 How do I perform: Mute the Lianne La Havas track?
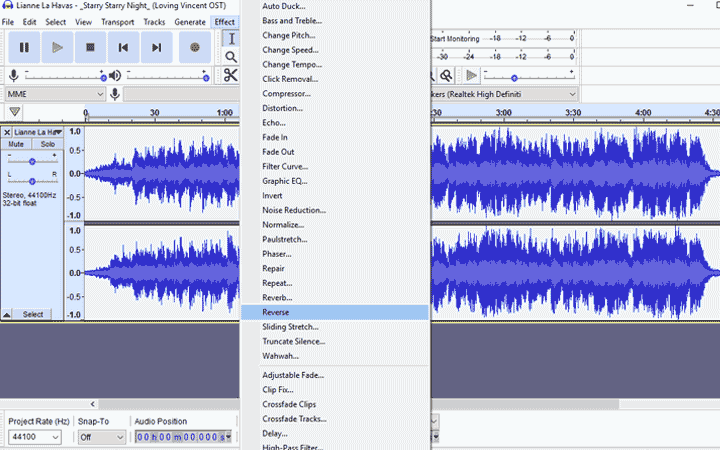pyautogui.click(x=16, y=145)
